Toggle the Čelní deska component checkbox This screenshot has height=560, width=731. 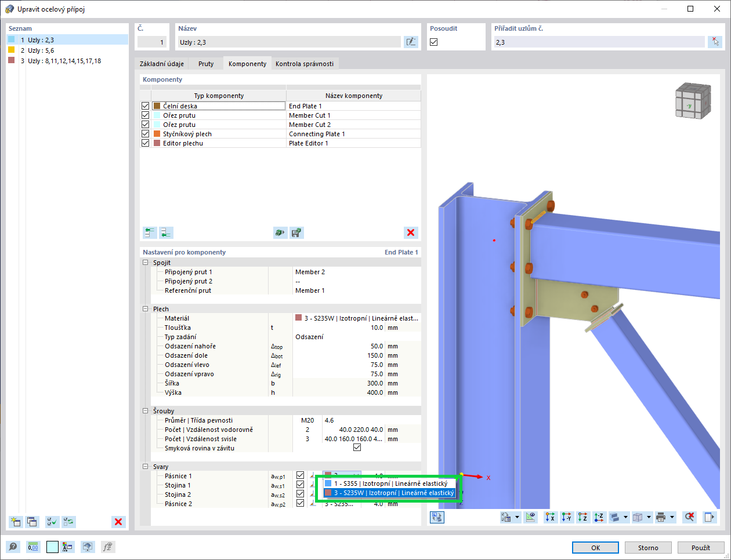[146, 106]
